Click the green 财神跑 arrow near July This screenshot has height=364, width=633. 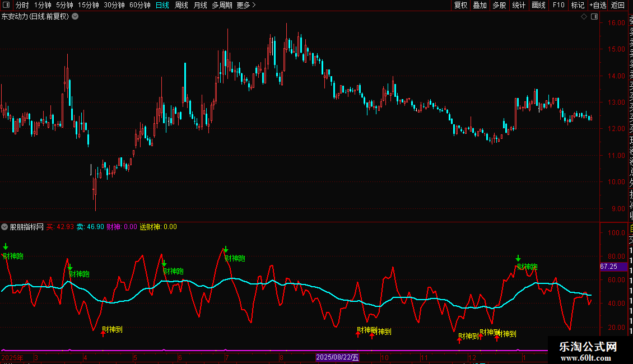226,249
